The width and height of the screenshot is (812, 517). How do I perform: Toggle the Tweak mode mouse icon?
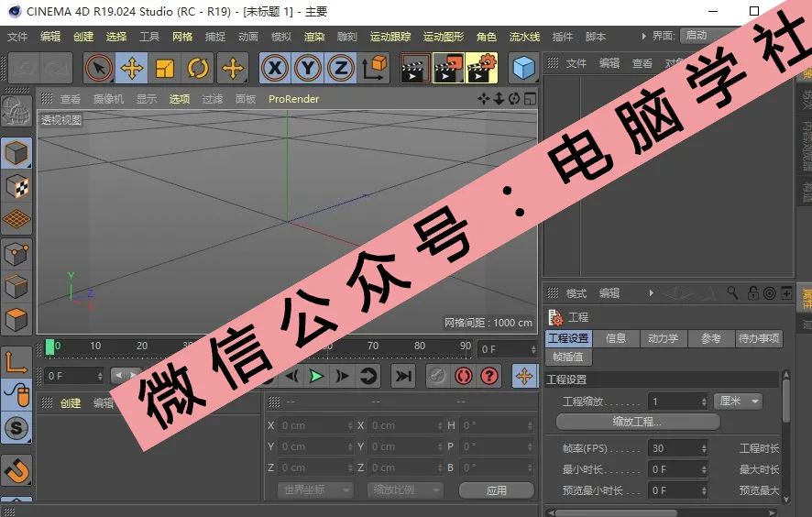[16, 395]
